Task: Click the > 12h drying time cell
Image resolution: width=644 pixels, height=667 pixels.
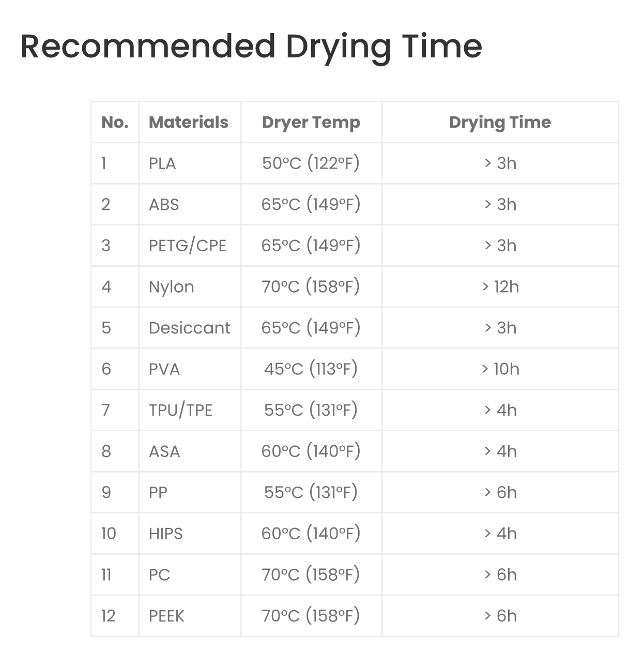Action: (x=500, y=286)
